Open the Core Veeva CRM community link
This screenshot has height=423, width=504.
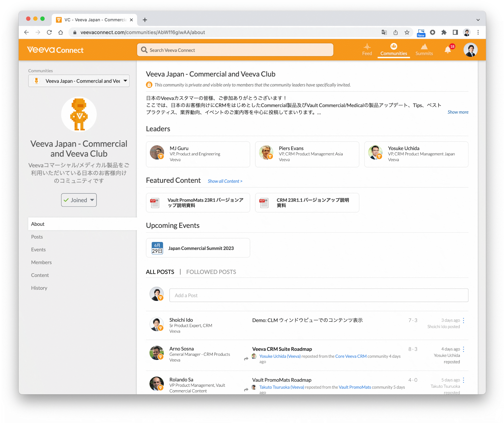pyautogui.click(x=351, y=356)
